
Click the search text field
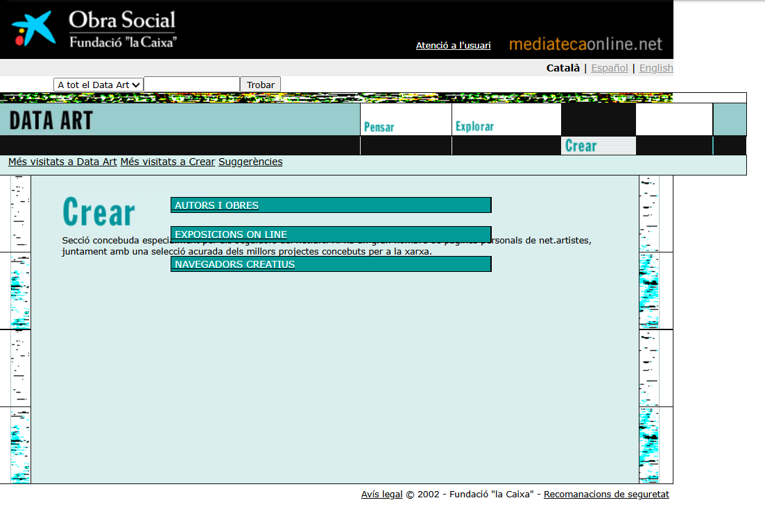click(x=191, y=85)
